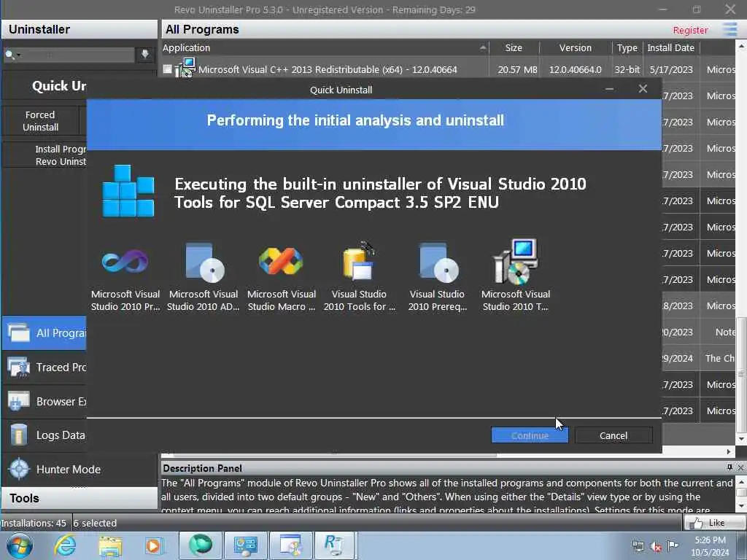Click the muted volume tray icon
This screenshot has width=747, height=560.
click(656, 547)
